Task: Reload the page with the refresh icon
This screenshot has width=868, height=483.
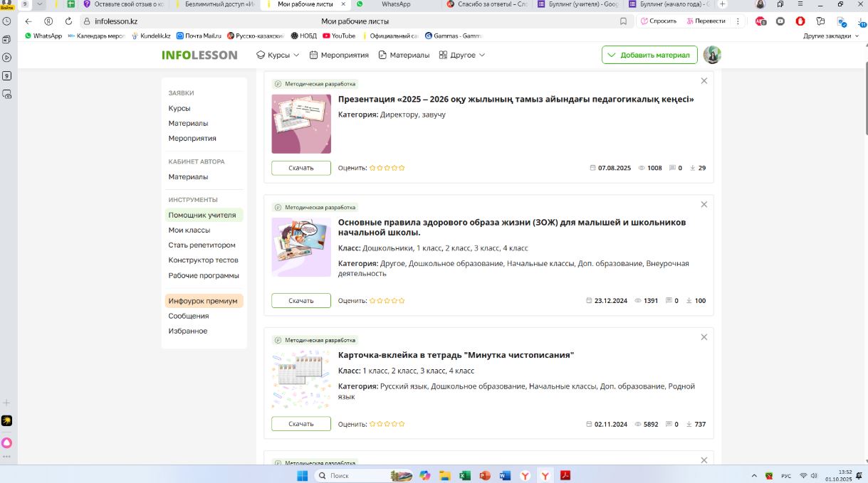Action: coord(68,21)
